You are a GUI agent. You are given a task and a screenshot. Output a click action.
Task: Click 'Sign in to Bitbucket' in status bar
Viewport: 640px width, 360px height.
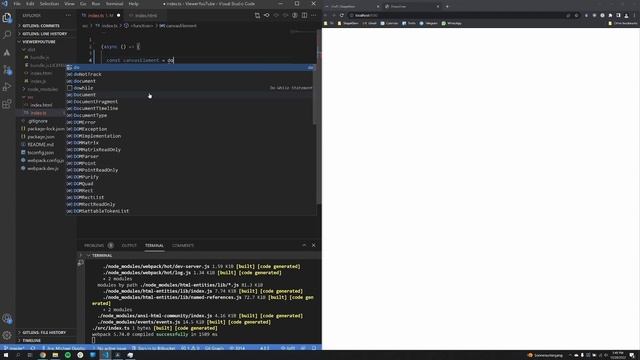click(153, 348)
